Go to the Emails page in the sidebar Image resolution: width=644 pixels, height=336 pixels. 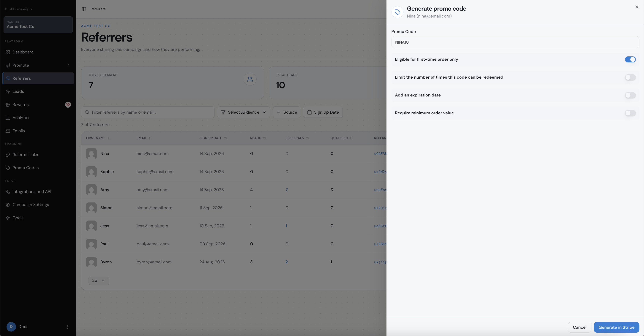[38, 131]
